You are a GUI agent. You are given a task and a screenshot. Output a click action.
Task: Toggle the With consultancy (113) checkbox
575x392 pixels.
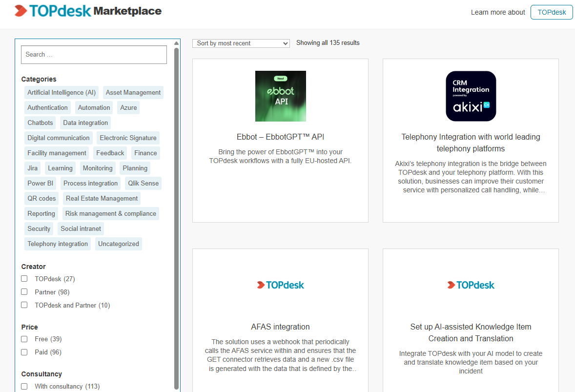click(x=24, y=386)
